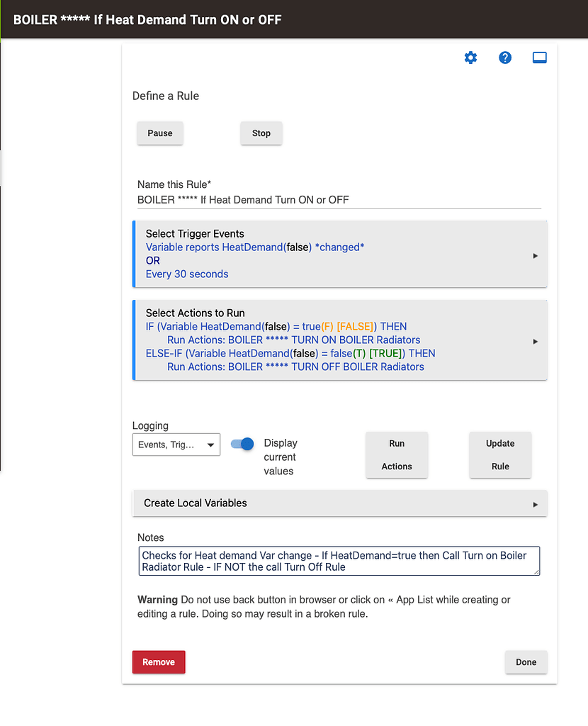Click the Run Actions button
588x726 pixels.
pos(397,454)
